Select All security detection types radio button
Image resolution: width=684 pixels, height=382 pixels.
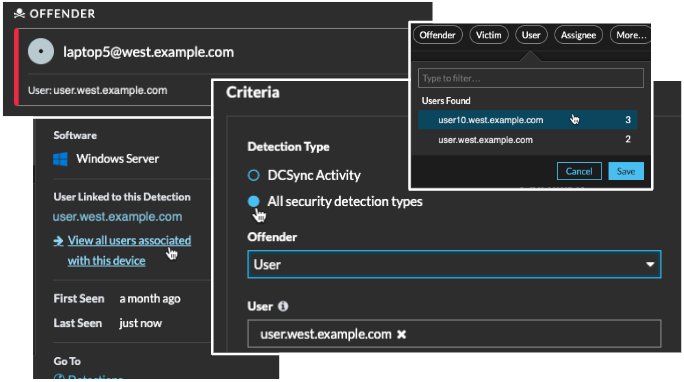point(253,201)
